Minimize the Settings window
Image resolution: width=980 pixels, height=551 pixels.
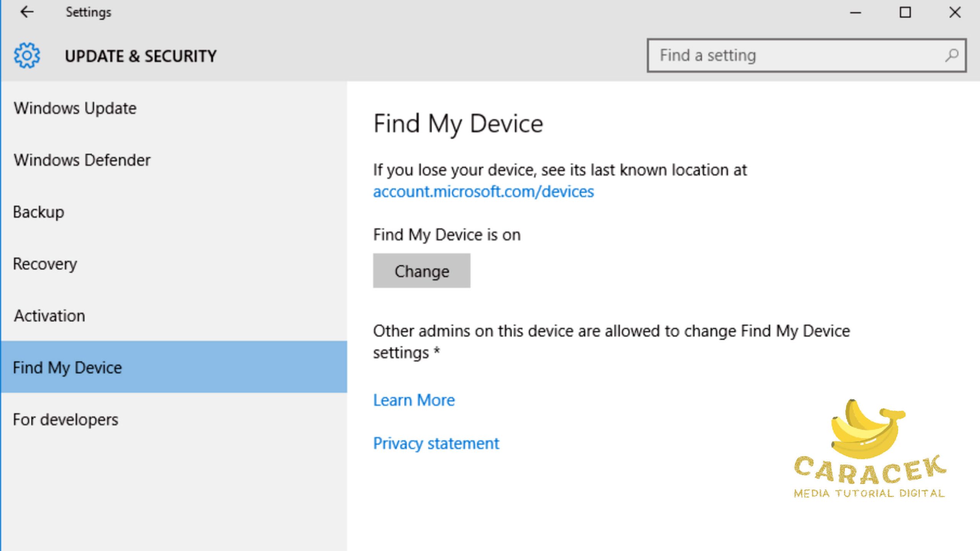coord(856,12)
